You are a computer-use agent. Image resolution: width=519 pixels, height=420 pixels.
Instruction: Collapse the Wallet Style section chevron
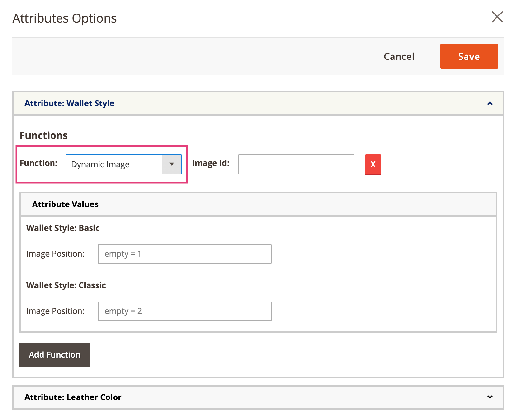click(490, 103)
